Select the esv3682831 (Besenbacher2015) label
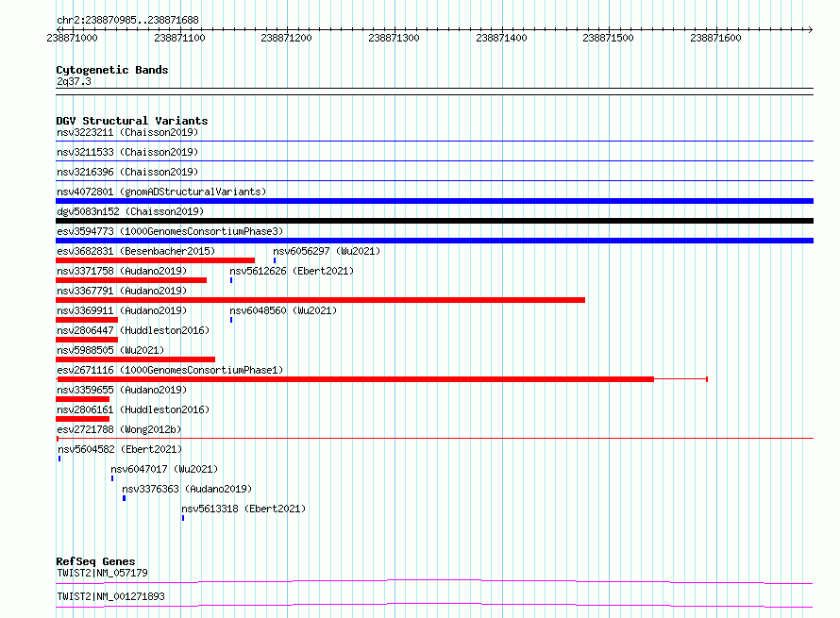840x618 pixels. click(x=136, y=251)
